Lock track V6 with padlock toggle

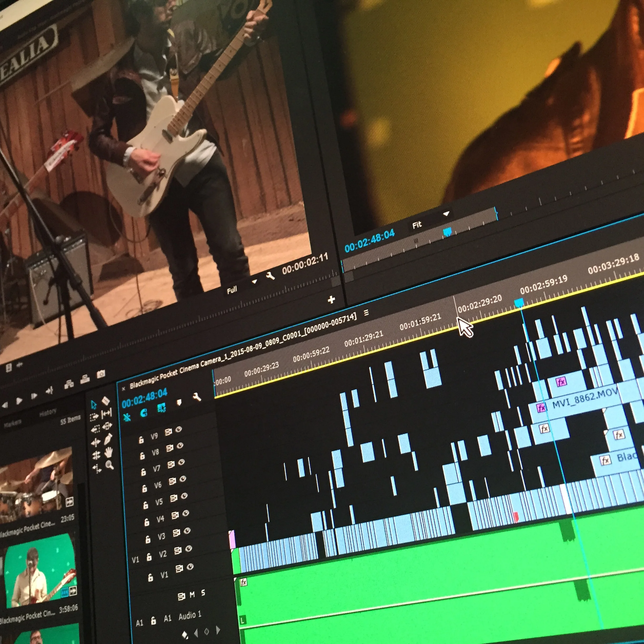(144, 489)
